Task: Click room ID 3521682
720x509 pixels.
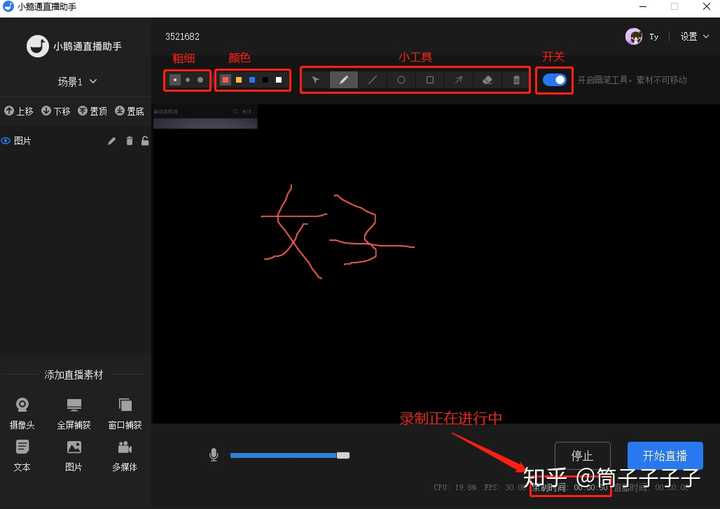Action: (x=182, y=36)
